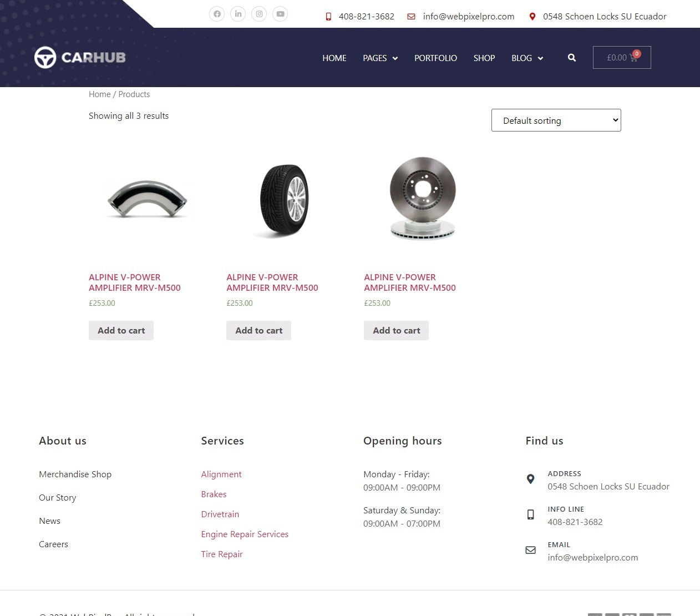Open the brake disc product image

(422, 198)
